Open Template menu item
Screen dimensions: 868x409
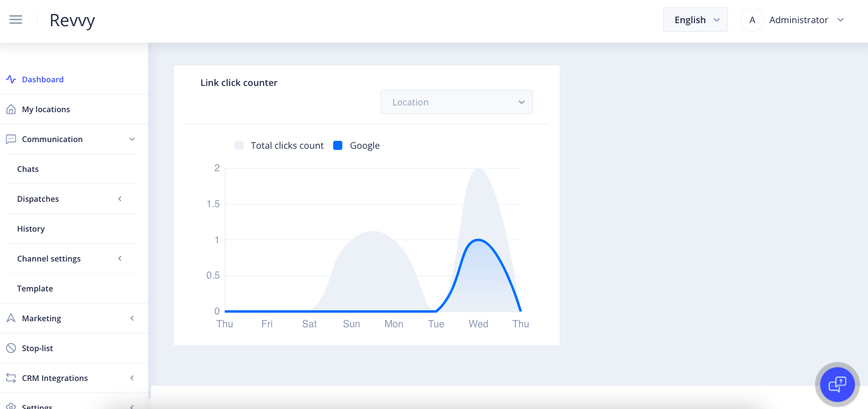(35, 288)
